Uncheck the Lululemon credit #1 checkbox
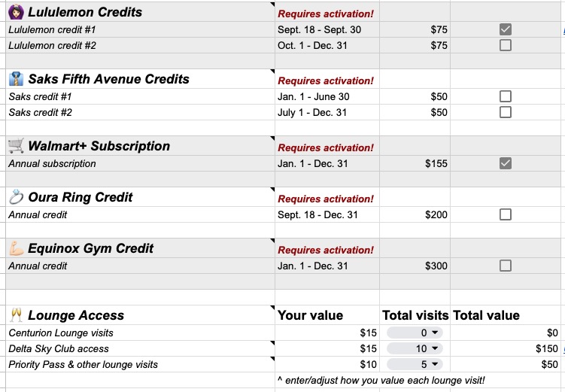This screenshot has height=392, width=565. (506, 29)
